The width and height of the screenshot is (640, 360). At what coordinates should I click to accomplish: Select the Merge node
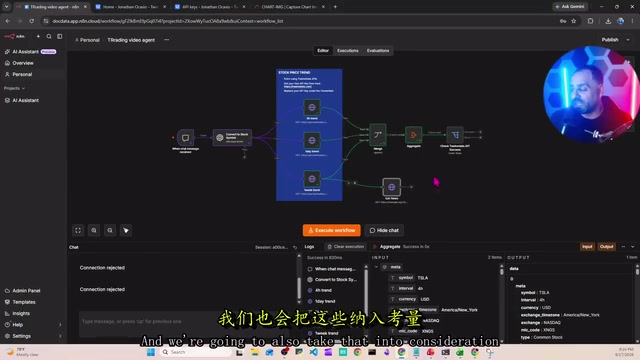click(378, 135)
